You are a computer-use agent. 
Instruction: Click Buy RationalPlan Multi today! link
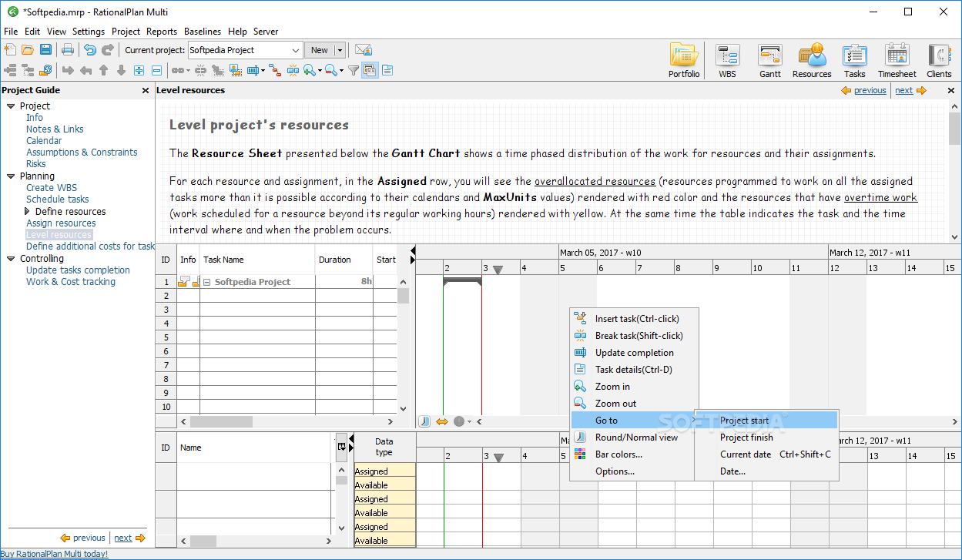(x=55, y=554)
